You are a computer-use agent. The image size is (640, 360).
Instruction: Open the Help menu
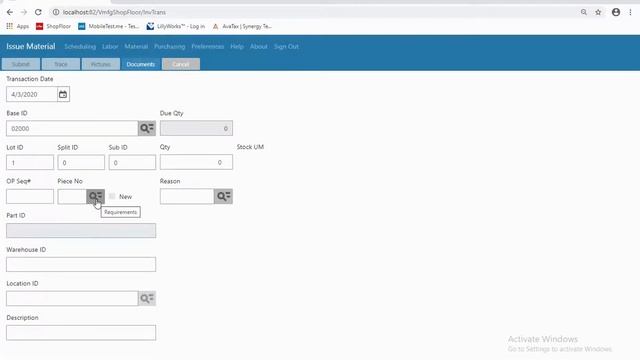pos(237,47)
